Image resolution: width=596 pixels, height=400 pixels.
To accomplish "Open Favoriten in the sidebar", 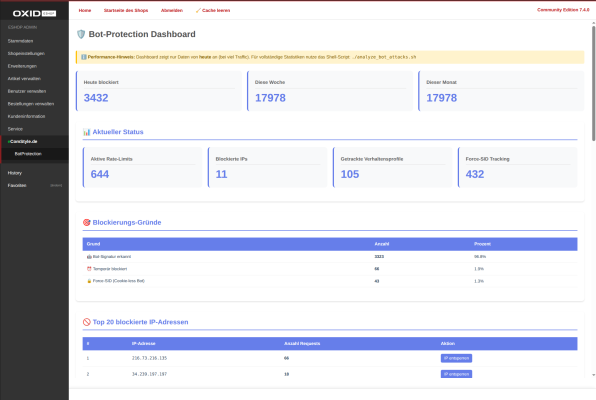I will 17,186.
